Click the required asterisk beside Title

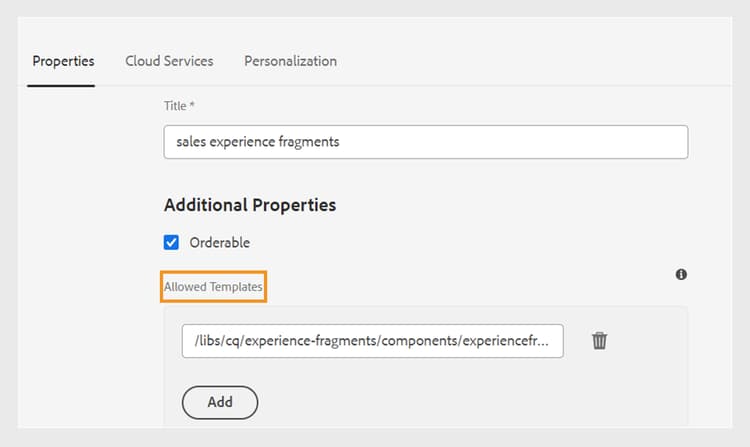[x=192, y=105]
